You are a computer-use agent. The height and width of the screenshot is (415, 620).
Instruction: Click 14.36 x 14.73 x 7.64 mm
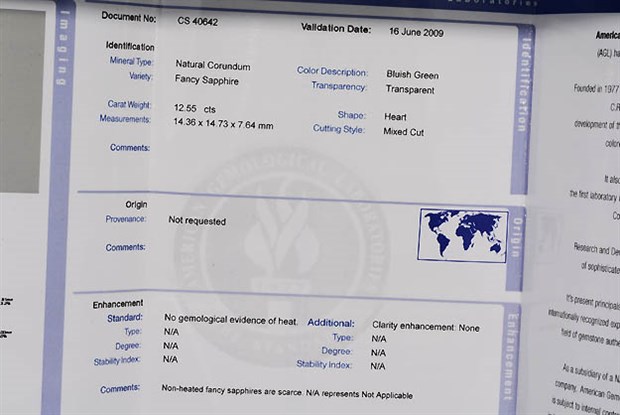223,124
